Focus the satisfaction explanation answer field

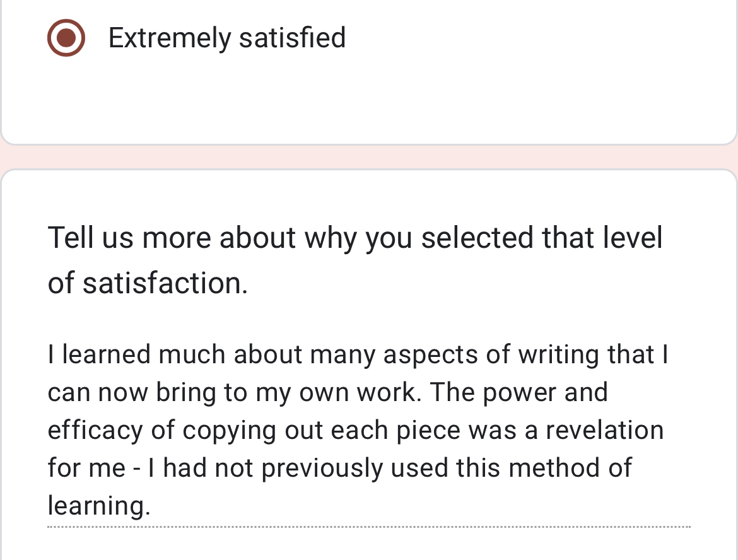[x=357, y=430]
